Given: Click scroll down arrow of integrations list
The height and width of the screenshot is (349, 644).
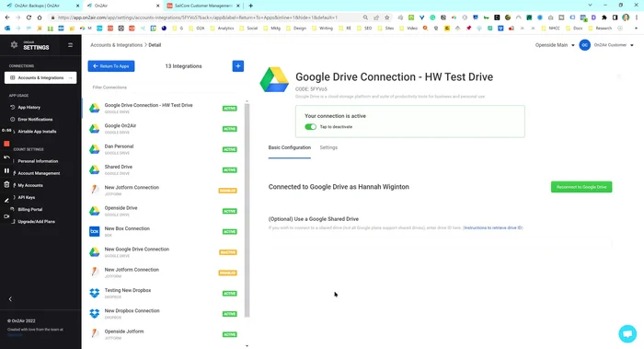Looking at the screenshot, I should (247, 345).
